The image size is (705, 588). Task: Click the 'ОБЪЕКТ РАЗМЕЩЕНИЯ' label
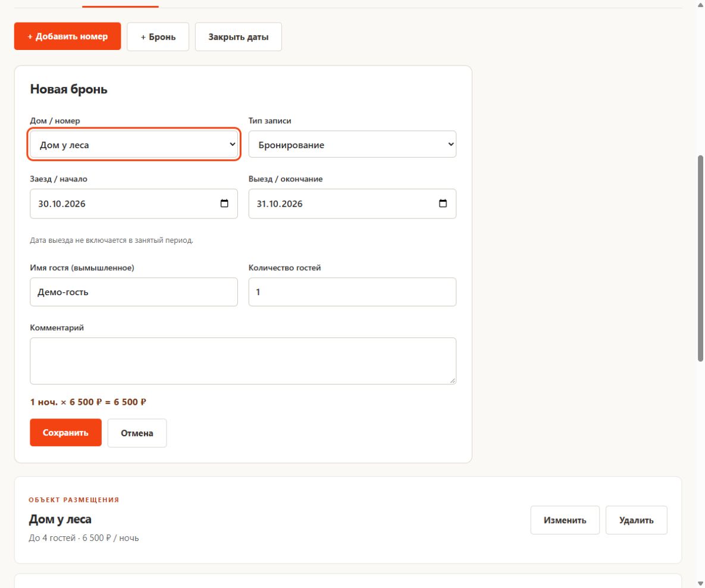(74, 500)
